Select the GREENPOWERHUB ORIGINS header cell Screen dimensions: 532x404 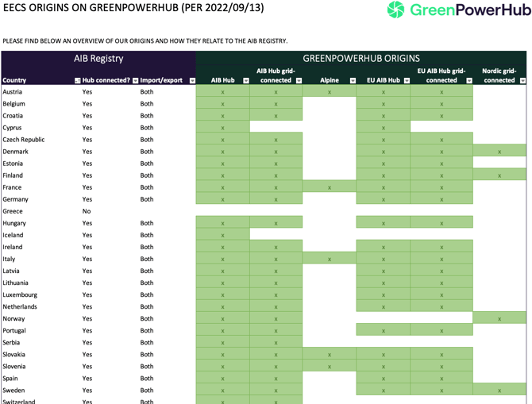click(361, 59)
